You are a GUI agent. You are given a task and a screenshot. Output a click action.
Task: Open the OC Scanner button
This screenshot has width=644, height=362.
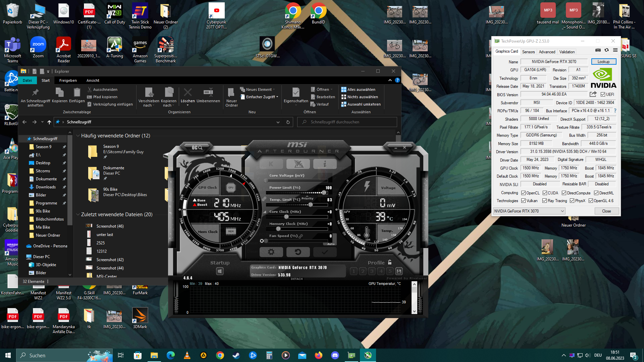tap(197, 147)
